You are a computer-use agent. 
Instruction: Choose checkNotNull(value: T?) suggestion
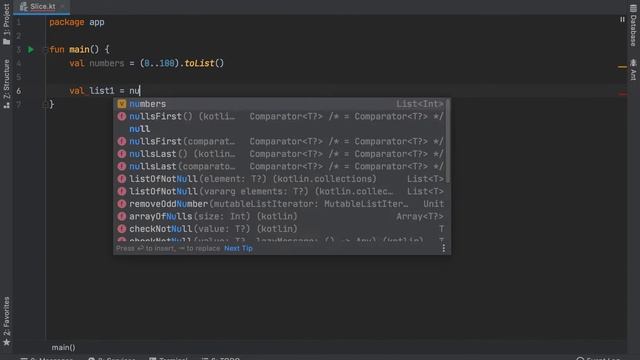coord(280,229)
